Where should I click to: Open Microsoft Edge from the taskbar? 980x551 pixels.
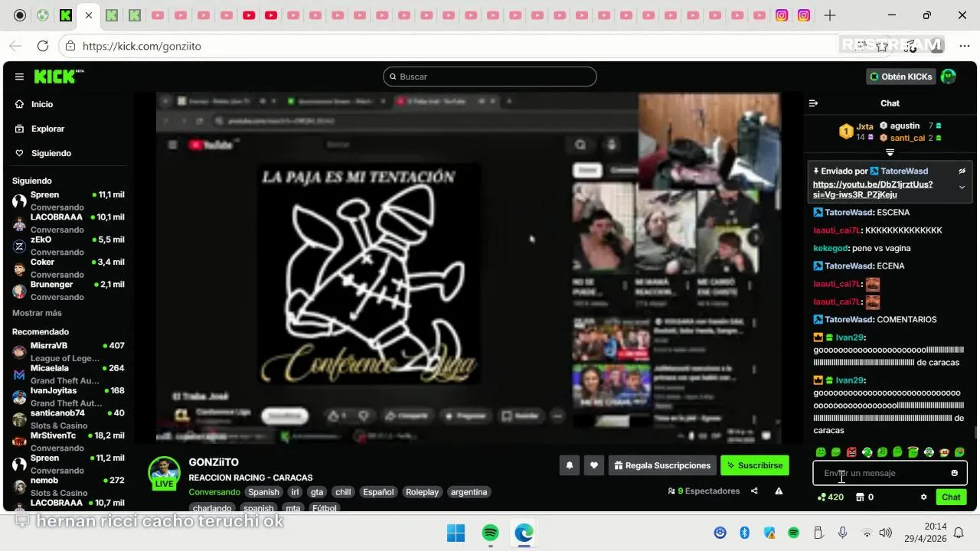pos(524,533)
